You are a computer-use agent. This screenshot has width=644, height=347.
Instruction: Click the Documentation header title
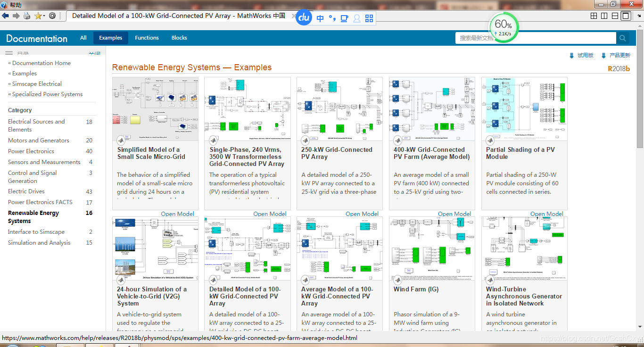pos(37,39)
